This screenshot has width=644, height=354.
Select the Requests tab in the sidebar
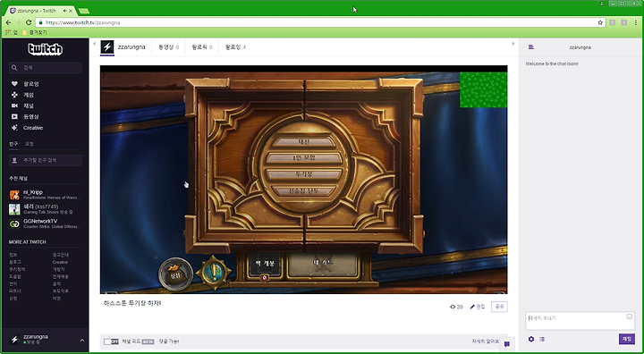pyautogui.click(x=30, y=144)
